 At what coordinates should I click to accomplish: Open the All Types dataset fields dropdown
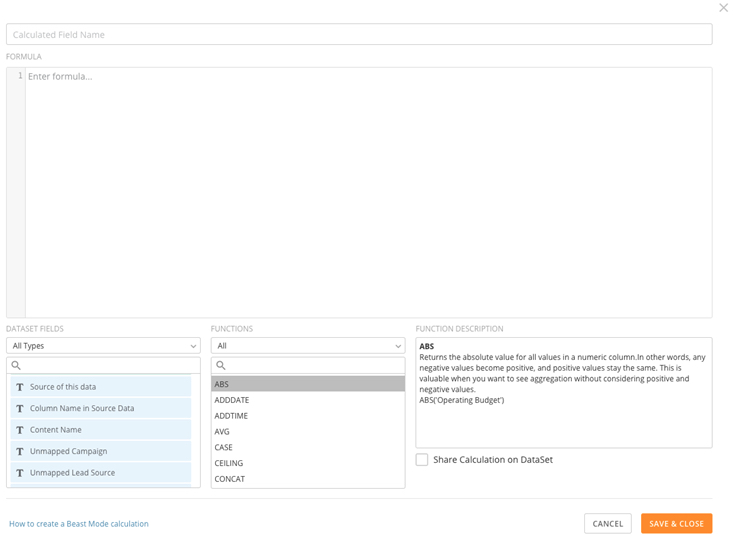pos(103,346)
